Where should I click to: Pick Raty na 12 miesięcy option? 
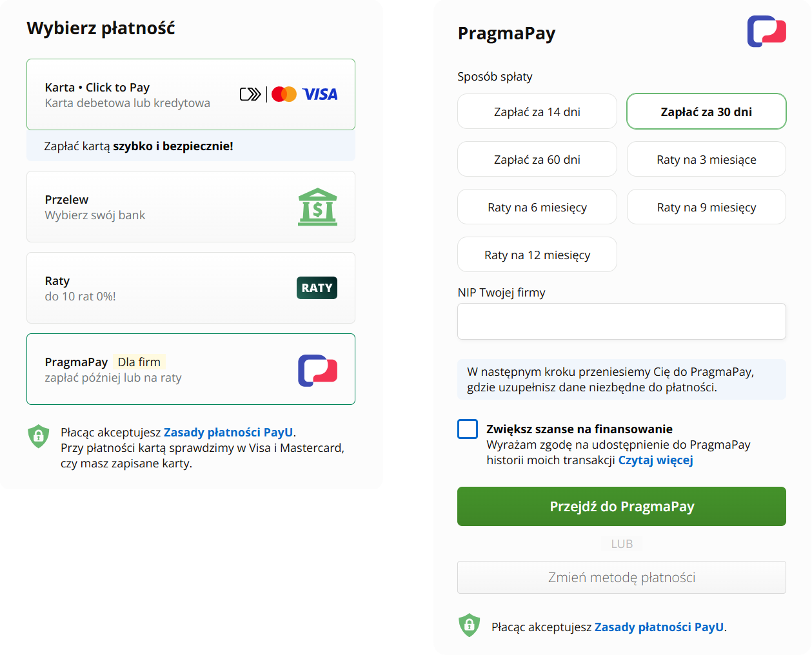[x=537, y=255]
